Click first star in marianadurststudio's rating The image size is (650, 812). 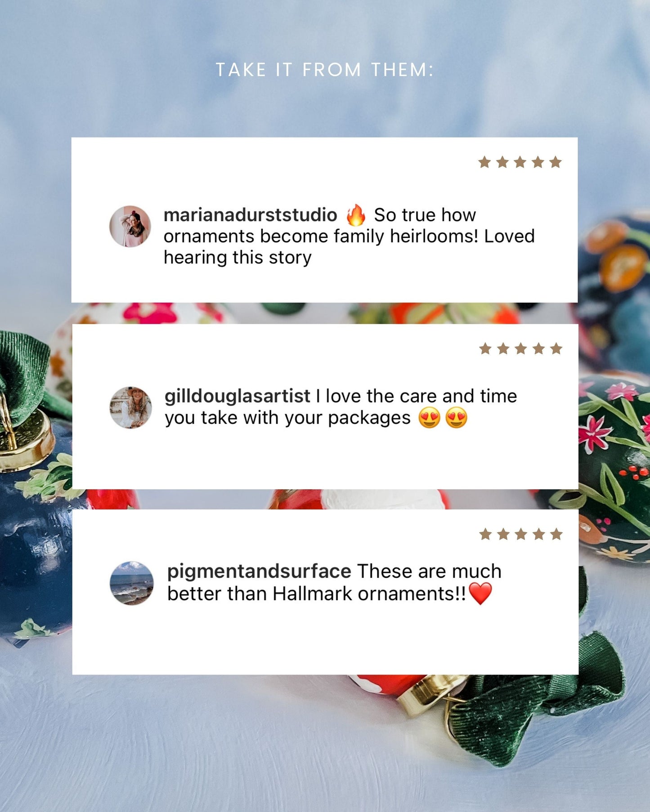pyautogui.click(x=484, y=162)
